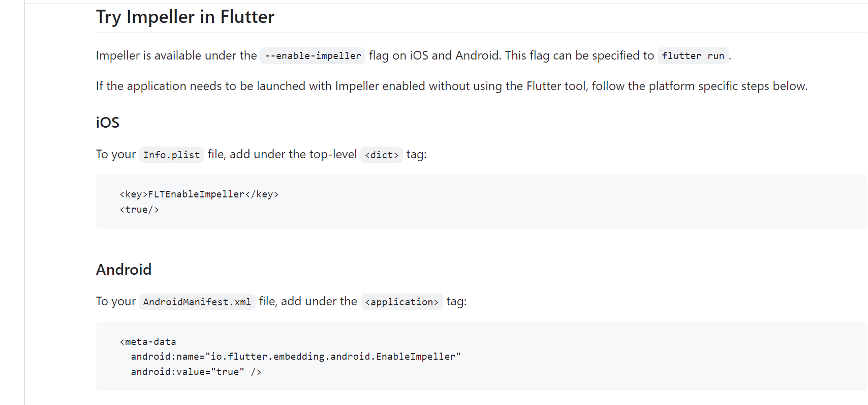Click the android:value="true" code line
868x405 pixels.
click(x=196, y=372)
